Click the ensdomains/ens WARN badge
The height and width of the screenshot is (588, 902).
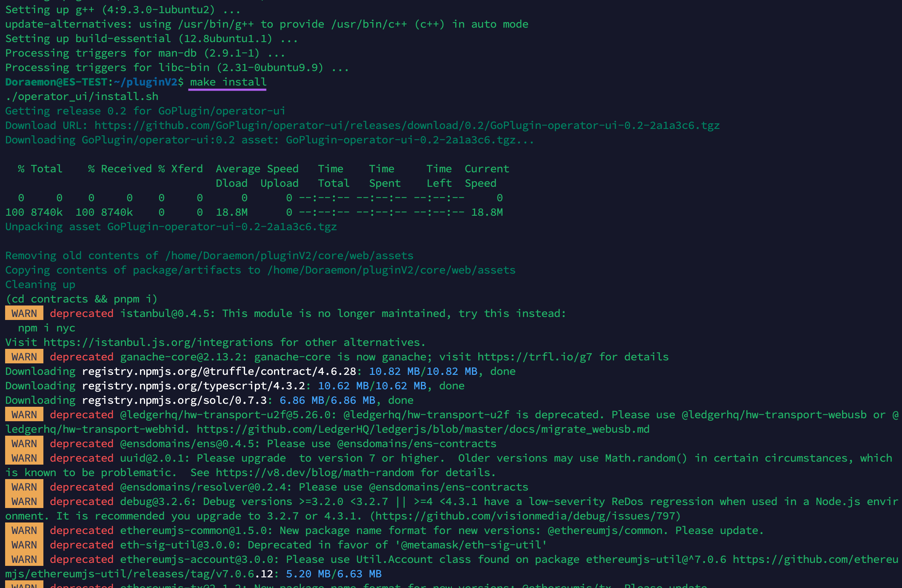23,443
